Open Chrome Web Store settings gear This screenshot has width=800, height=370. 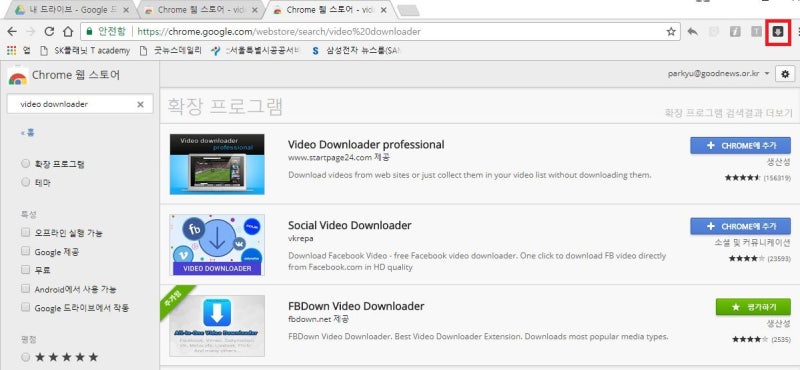(785, 74)
